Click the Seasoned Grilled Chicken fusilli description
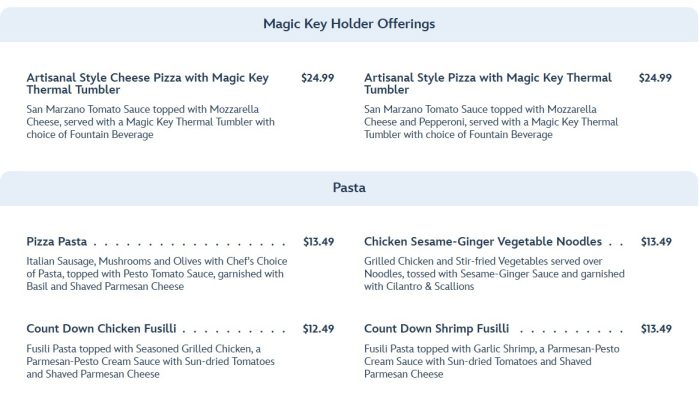 (x=150, y=361)
